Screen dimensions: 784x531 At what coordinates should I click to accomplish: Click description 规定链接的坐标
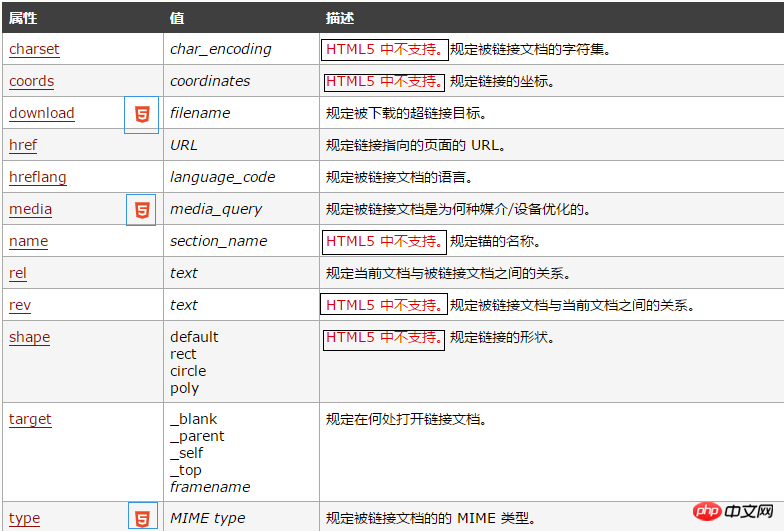502,82
